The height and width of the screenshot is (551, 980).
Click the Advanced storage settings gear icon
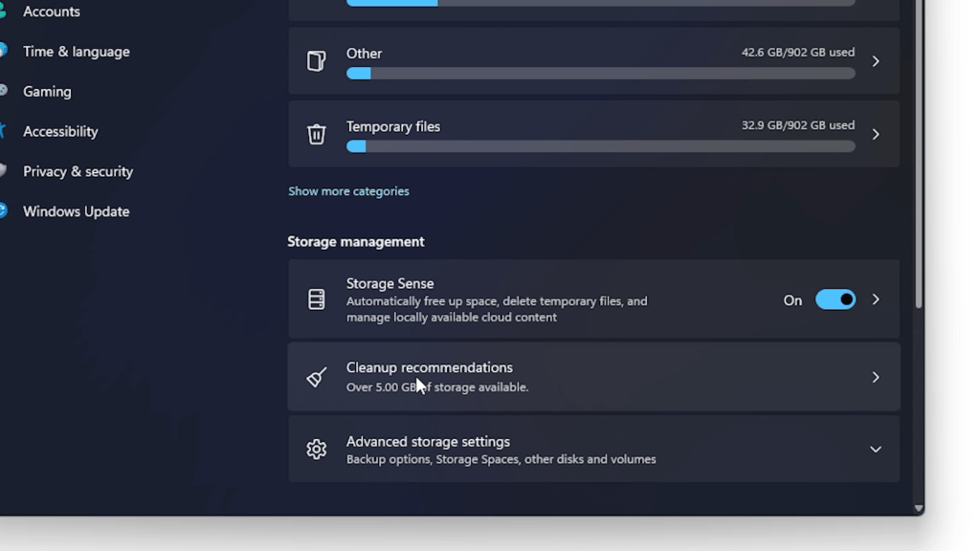pyautogui.click(x=316, y=450)
